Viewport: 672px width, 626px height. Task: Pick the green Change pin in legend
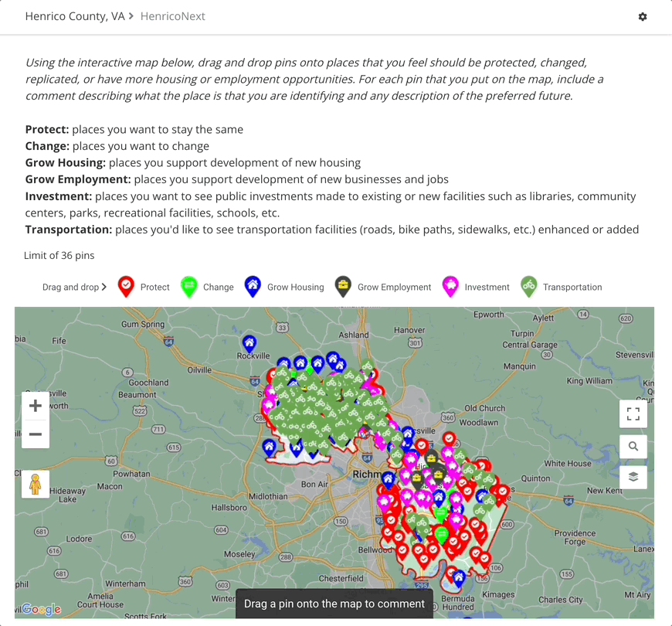[x=188, y=286]
